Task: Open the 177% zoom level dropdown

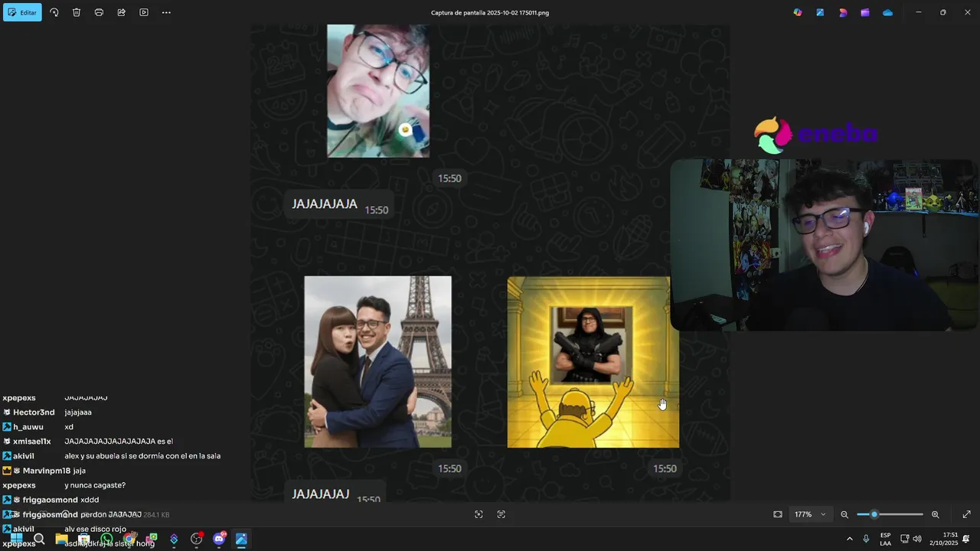Action: click(811, 514)
